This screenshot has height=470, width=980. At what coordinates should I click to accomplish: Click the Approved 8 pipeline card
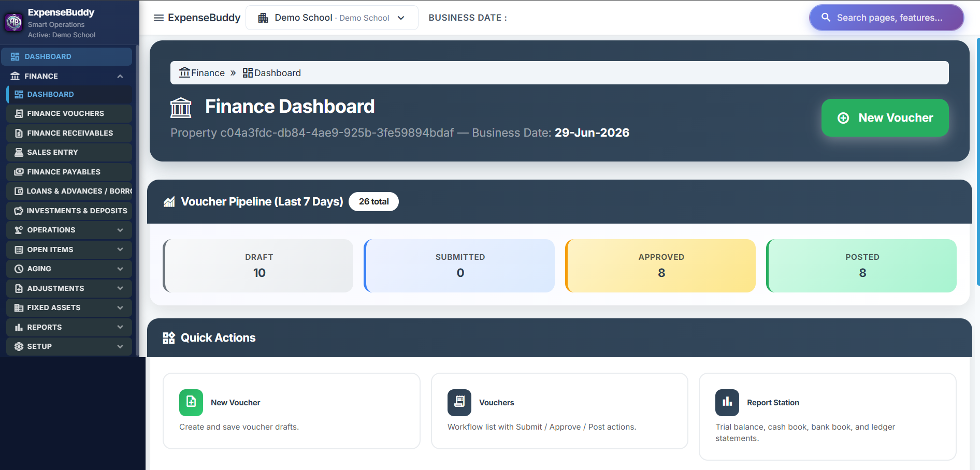click(660, 266)
